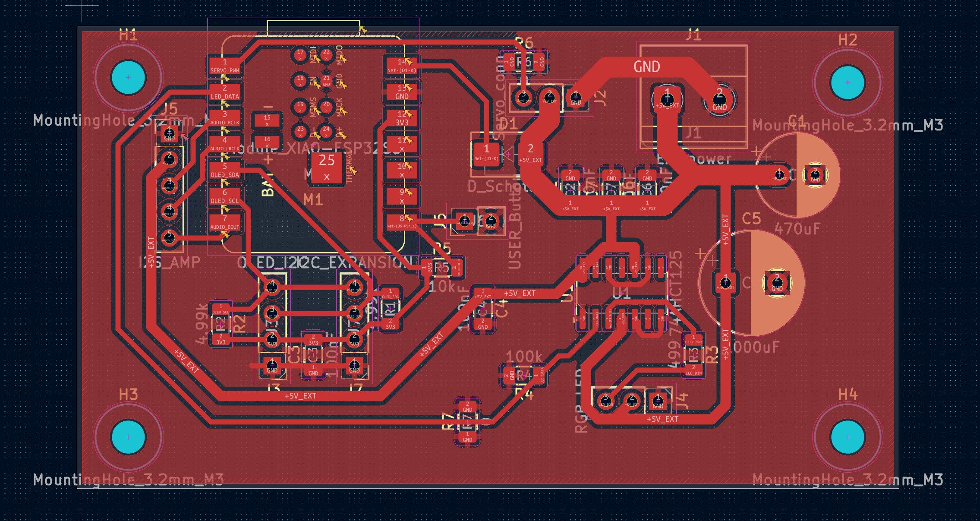Pick M1 pad 6 OLED_SCL
Image resolution: width=980 pixels, height=521 pixels.
click(225, 196)
